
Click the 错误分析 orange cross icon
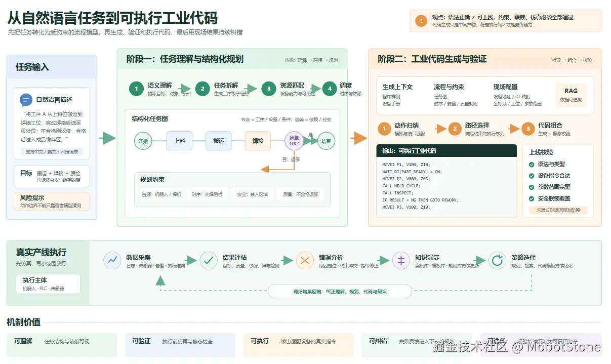[x=305, y=260]
